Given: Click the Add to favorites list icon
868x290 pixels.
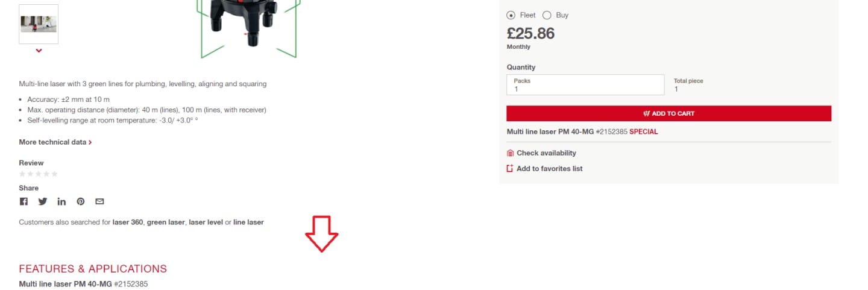Looking at the screenshot, I should [x=511, y=169].
